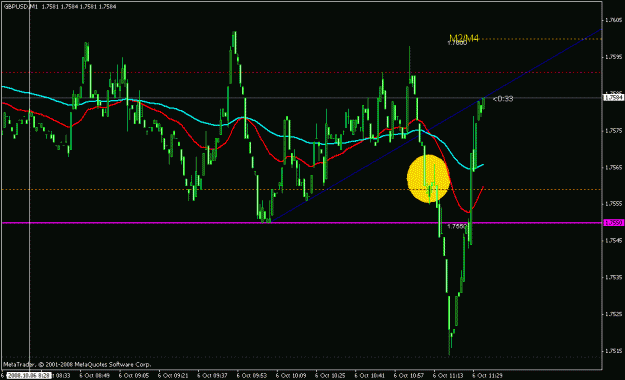Click the small price text near the magenta line
This screenshot has width=625, height=380.
tap(457, 226)
